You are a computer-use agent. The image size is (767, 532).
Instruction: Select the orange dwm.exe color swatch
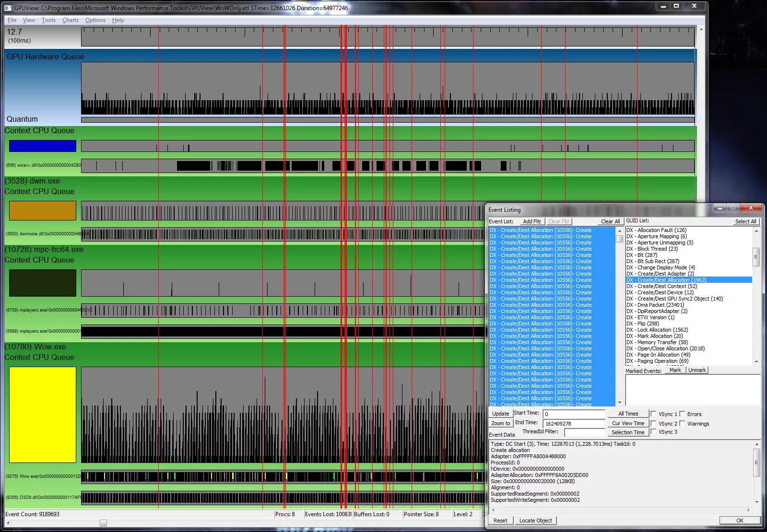click(43, 210)
